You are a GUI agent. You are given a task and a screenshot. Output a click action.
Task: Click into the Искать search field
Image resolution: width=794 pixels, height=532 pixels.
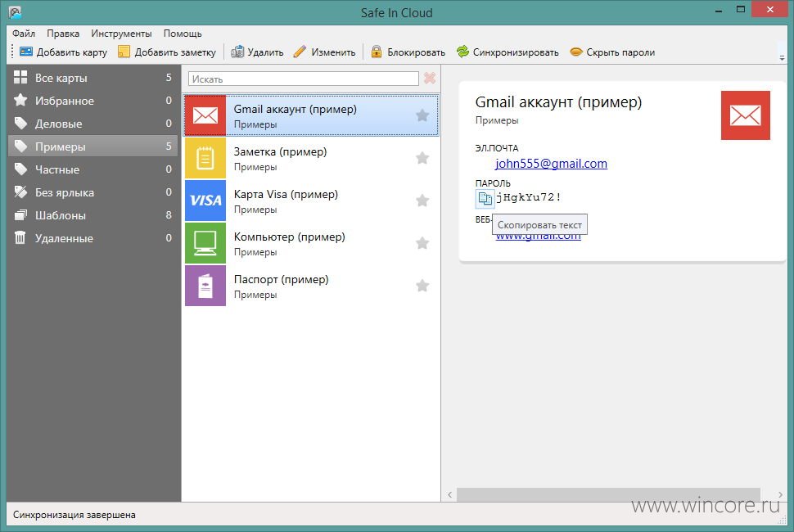(x=304, y=79)
